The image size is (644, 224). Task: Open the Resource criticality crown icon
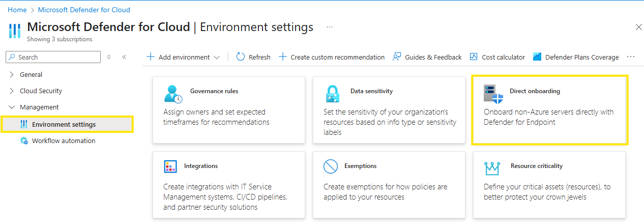492,166
